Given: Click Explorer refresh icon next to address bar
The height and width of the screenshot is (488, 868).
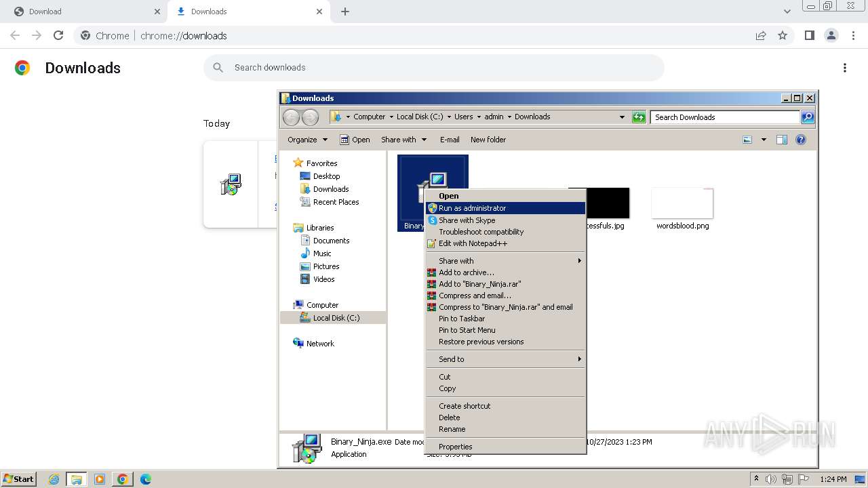Looking at the screenshot, I should pyautogui.click(x=639, y=117).
